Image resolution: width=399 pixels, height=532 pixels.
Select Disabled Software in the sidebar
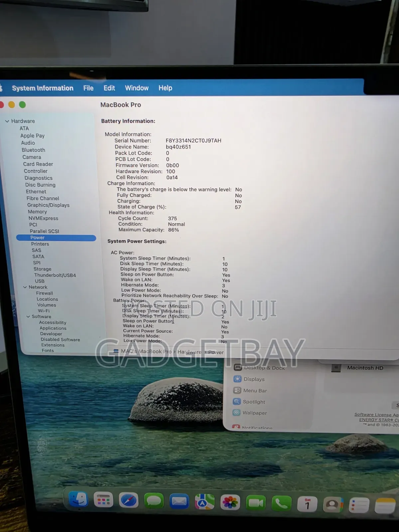click(60, 339)
